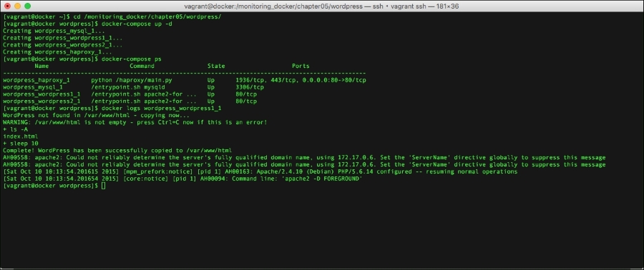644x270 pixels.
Task: Click '/entrypoint.sh mysqld' command cell
Action: coord(128,87)
